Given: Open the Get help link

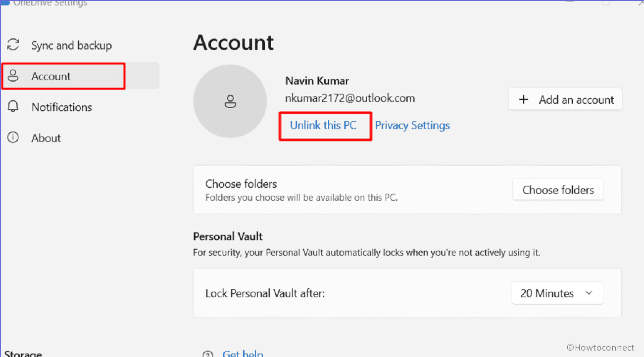Looking at the screenshot, I should 243,354.
